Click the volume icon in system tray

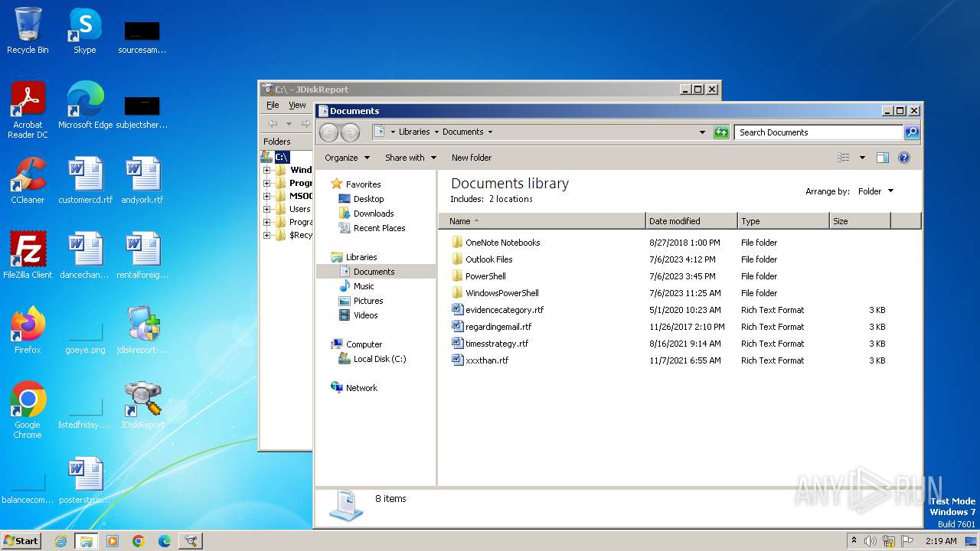click(871, 541)
